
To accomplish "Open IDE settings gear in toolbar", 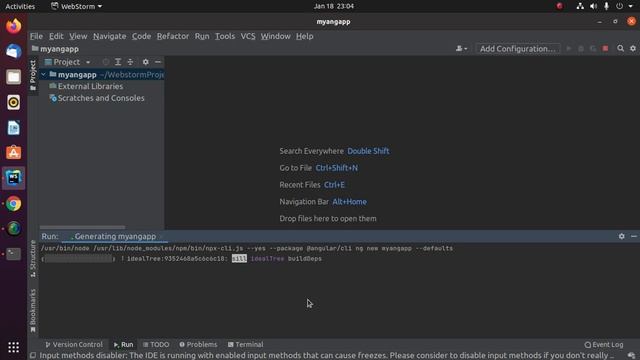I will 633,49.
